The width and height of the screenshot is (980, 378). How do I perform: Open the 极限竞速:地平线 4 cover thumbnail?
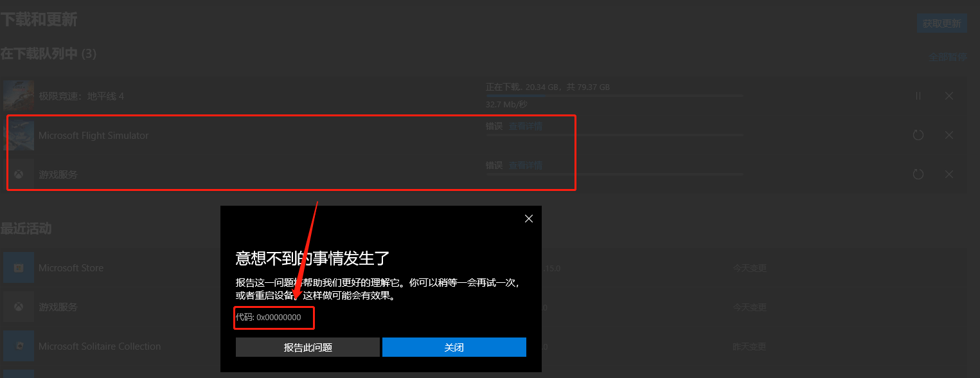point(19,96)
